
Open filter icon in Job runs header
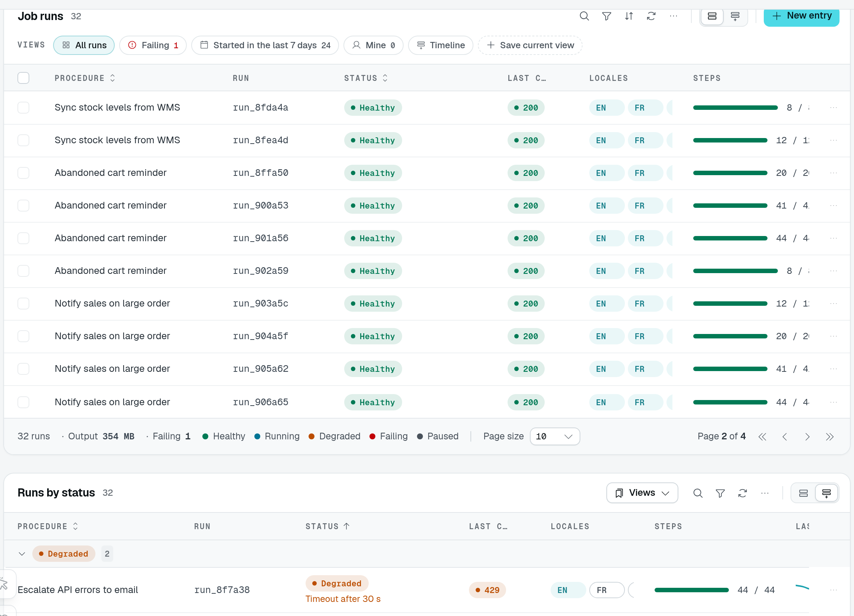606,16
